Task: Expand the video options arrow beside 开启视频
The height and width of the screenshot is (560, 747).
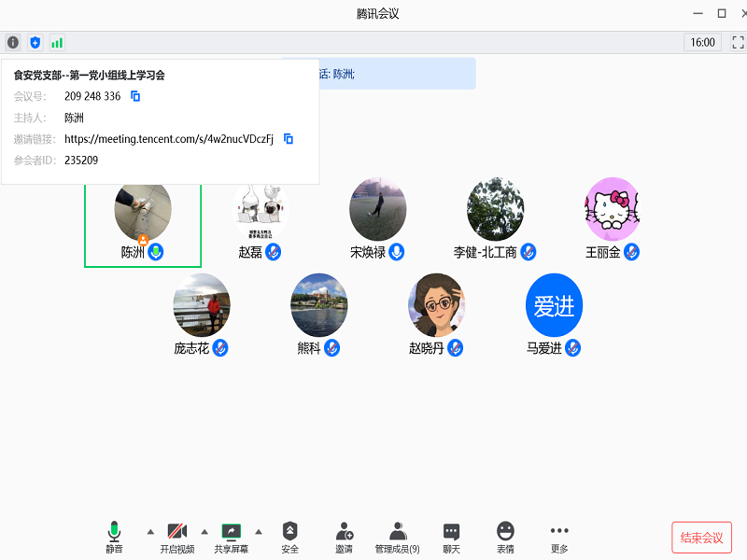Action: (x=204, y=532)
